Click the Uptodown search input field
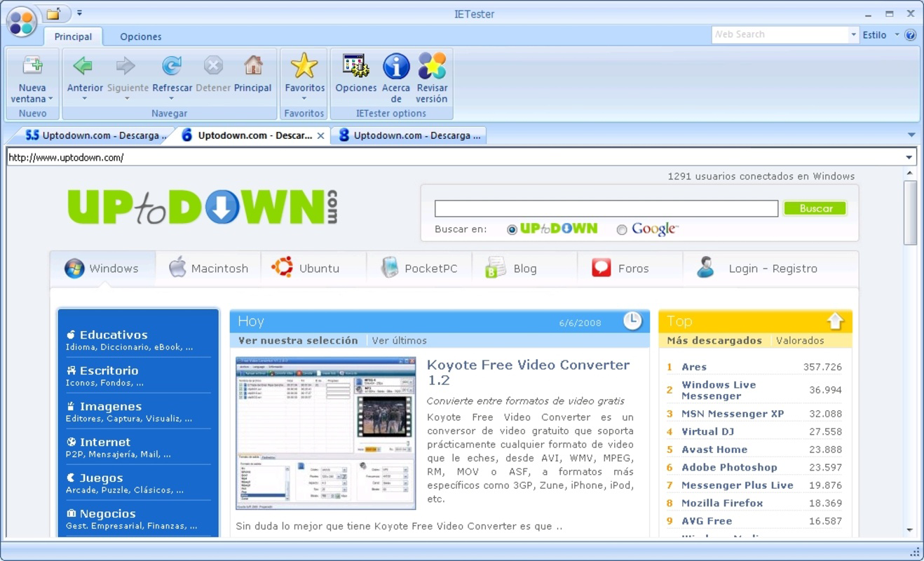Image resolution: width=924 pixels, height=561 pixels. (606, 208)
